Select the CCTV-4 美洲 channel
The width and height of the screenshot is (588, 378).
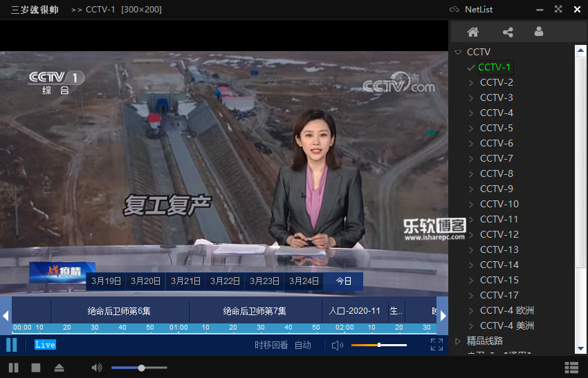tap(507, 325)
